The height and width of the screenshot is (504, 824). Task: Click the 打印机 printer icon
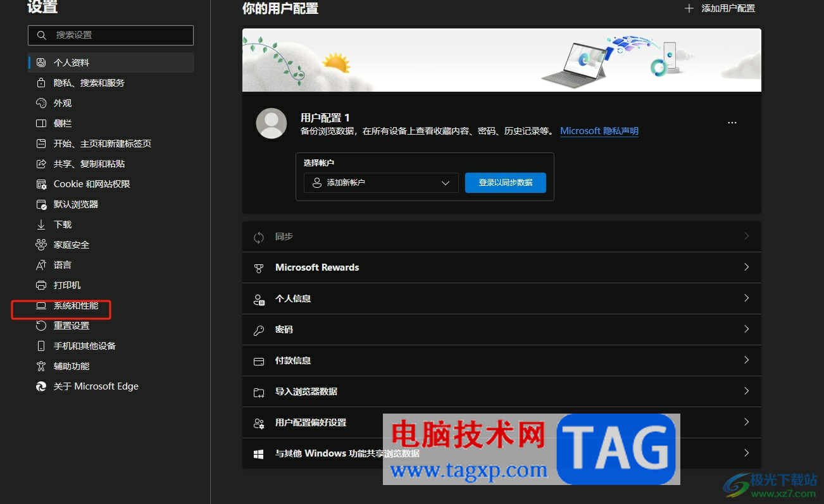(x=41, y=285)
